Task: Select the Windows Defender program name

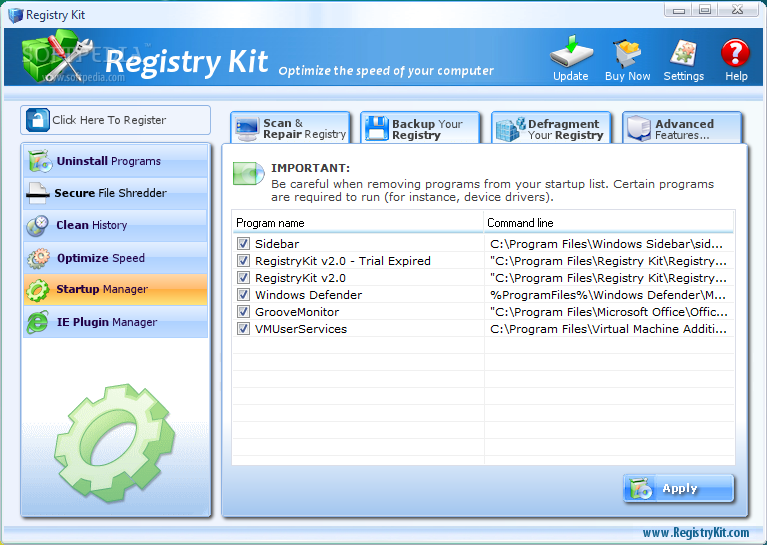Action: pyautogui.click(x=309, y=295)
